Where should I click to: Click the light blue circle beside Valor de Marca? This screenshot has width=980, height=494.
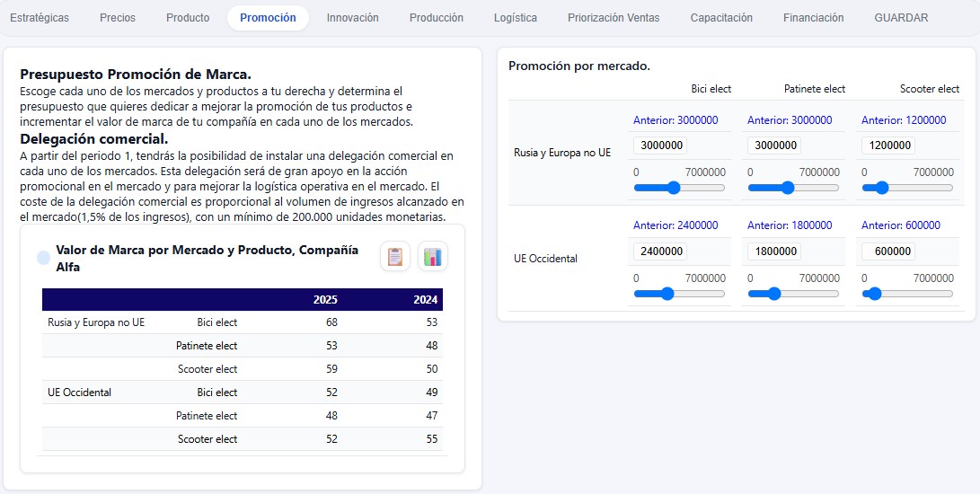[44, 258]
